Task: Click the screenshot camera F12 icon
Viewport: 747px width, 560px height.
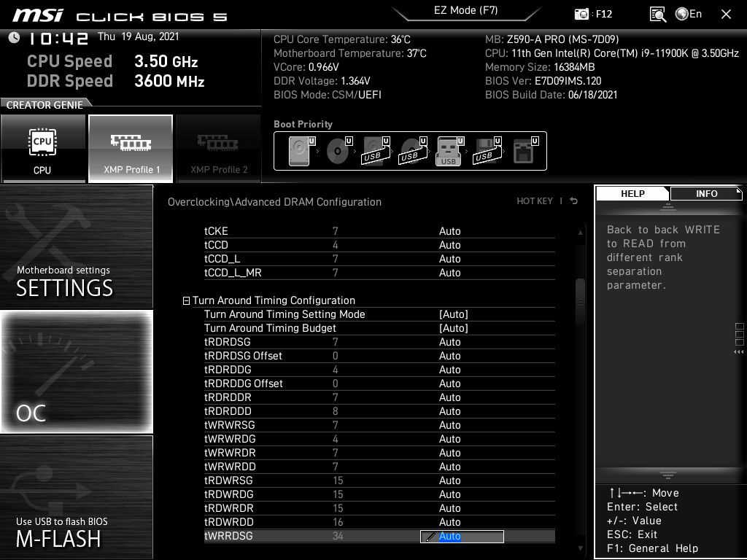Action: tap(581, 14)
